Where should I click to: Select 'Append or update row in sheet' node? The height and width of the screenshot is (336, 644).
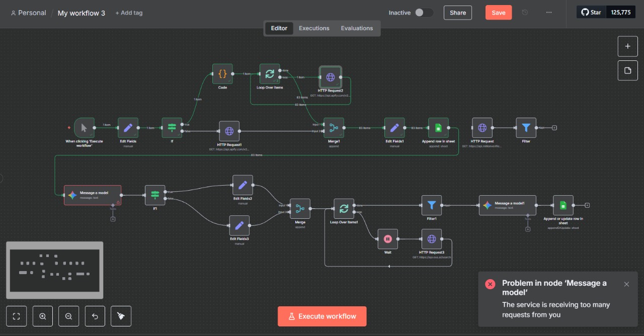563,205
